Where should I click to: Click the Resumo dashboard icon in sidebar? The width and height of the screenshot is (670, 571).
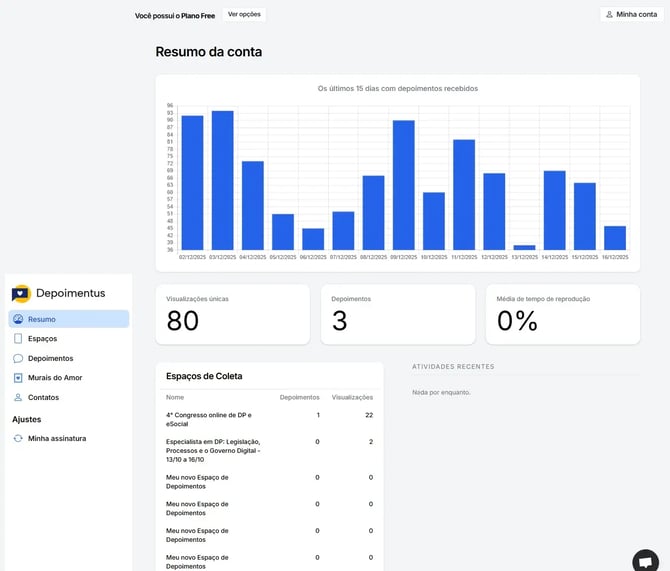(x=18, y=319)
